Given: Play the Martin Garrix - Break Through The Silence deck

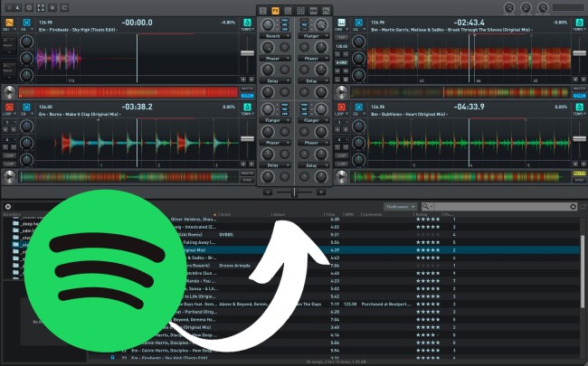Looking at the screenshot, I should tap(341, 92).
